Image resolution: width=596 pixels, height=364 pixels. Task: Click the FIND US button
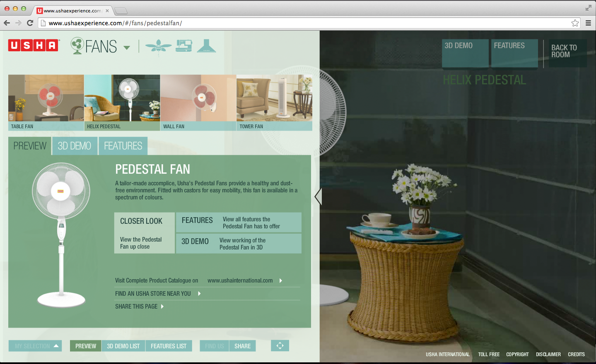[x=215, y=346]
